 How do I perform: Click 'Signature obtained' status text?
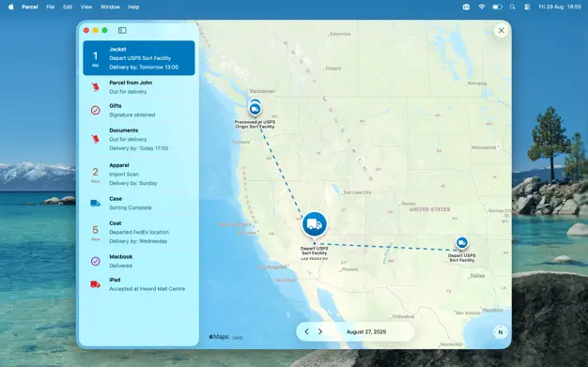click(x=132, y=115)
